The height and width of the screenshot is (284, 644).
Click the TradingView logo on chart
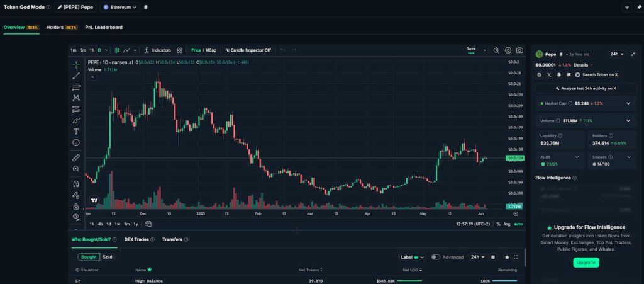tap(94, 201)
